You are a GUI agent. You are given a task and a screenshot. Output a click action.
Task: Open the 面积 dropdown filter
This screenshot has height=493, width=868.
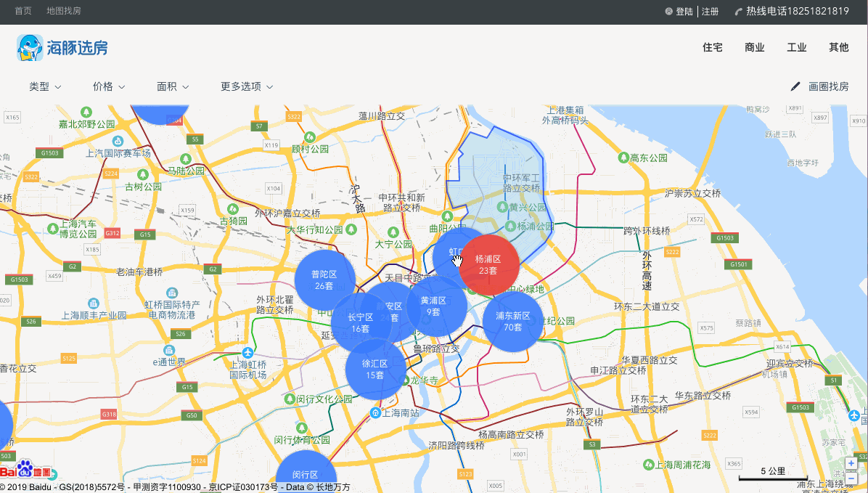(x=173, y=86)
